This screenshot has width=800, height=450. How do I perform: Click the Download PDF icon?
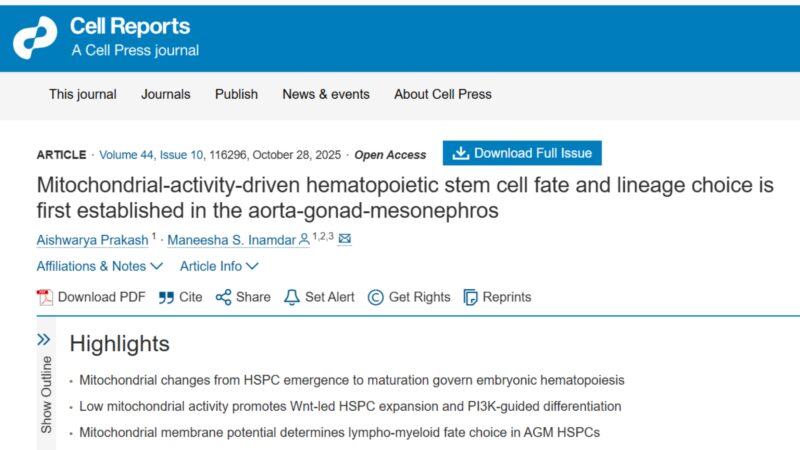coord(44,297)
